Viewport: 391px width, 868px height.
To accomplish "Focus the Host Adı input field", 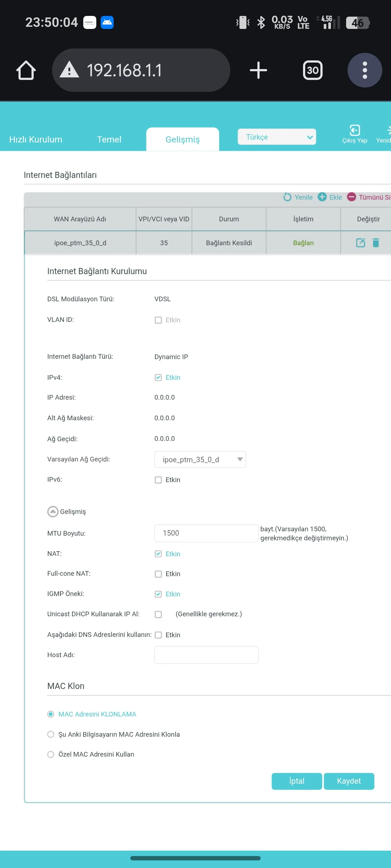I will point(206,655).
